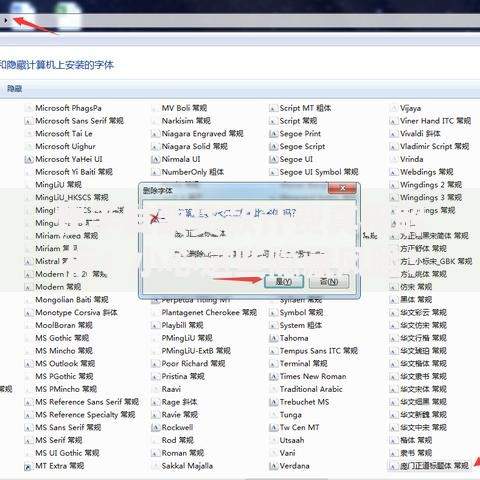Select the Monotype Corsiva font icon
This screenshot has width=480, height=480.
point(29,313)
